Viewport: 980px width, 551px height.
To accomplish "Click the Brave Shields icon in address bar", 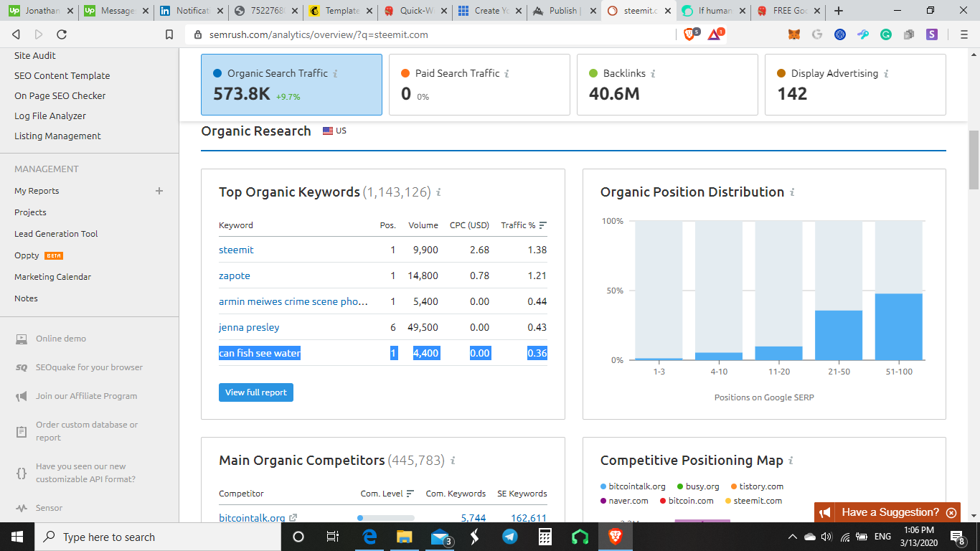I will pos(689,34).
